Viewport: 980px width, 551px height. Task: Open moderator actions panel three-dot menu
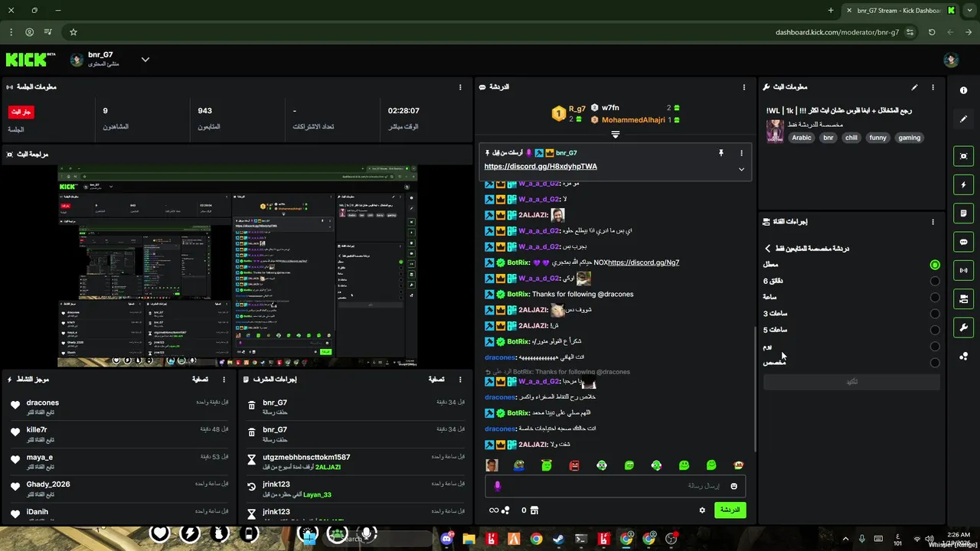click(460, 379)
